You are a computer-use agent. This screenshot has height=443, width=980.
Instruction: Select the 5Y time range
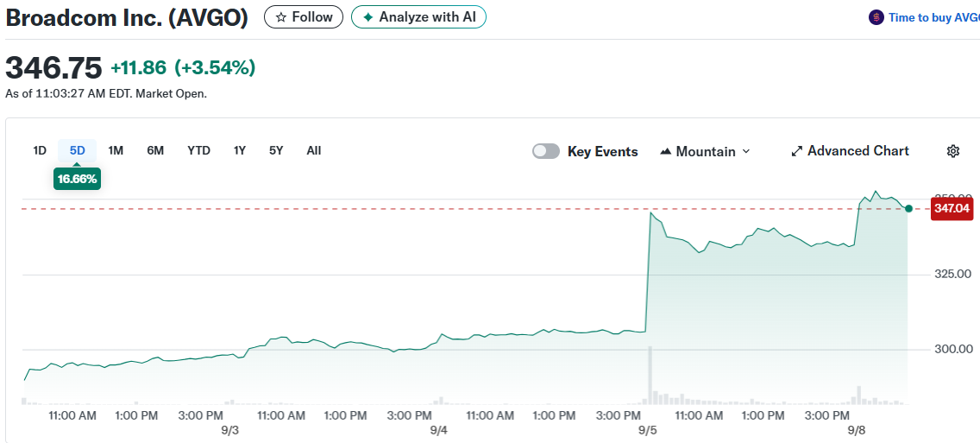[276, 151]
